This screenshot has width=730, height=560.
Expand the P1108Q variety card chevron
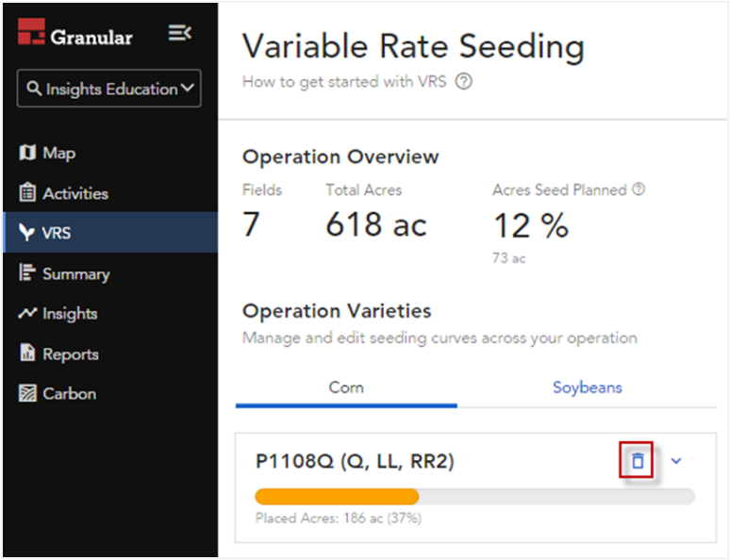point(676,460)
